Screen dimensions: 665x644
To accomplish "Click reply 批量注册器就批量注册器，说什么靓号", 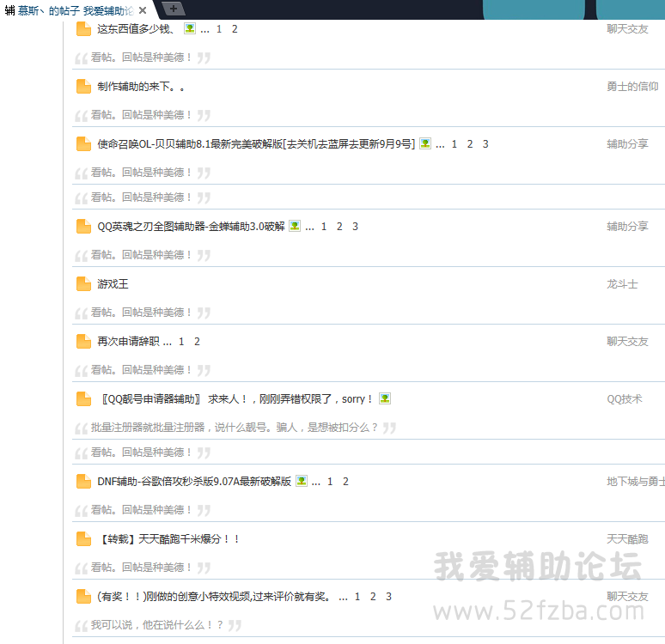I will (x=234, y=428).
